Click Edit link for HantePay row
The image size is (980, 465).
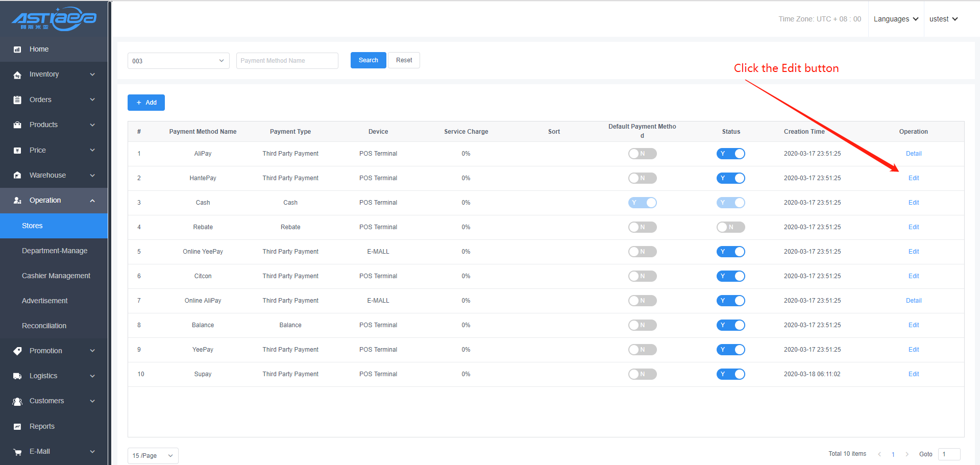click(x=913, y=178)
